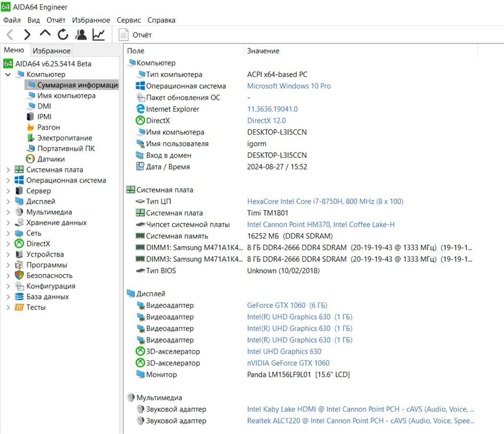Click the Программы icon in tree
The height and width of the screenshot is (434, 504).
click(x=19, y=265)
